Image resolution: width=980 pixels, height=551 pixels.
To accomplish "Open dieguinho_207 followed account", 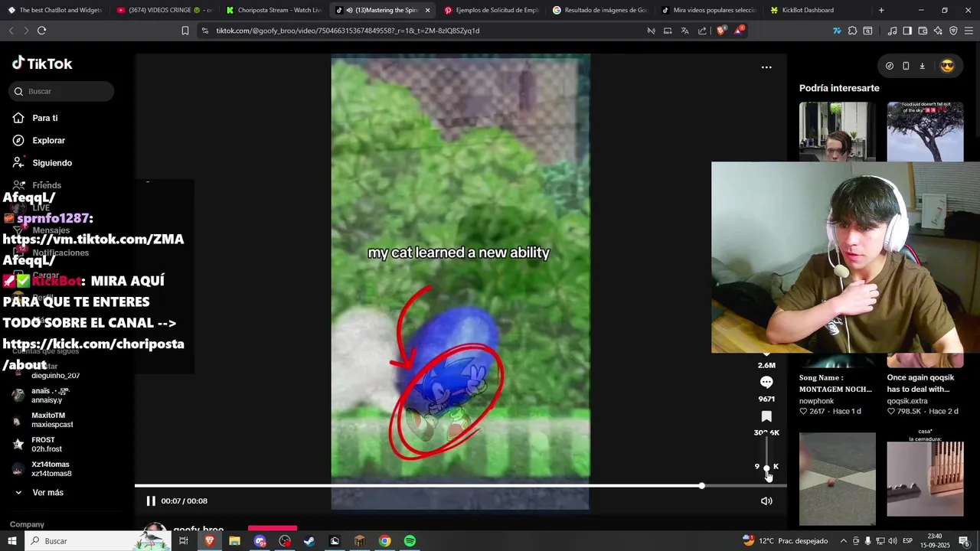I will pyautogui.click(x=55, y=376).
